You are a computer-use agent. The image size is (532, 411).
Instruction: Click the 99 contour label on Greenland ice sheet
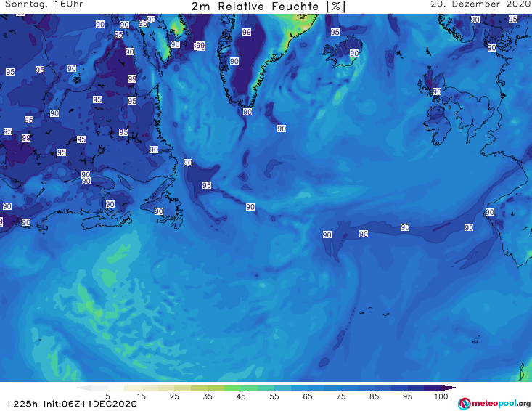[x=247, y=32]
